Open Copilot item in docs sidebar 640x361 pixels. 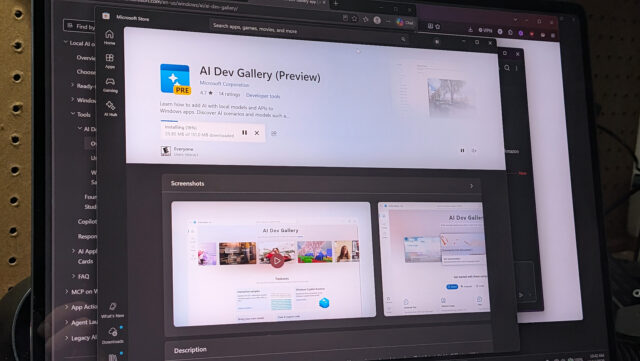coord(88,221)
